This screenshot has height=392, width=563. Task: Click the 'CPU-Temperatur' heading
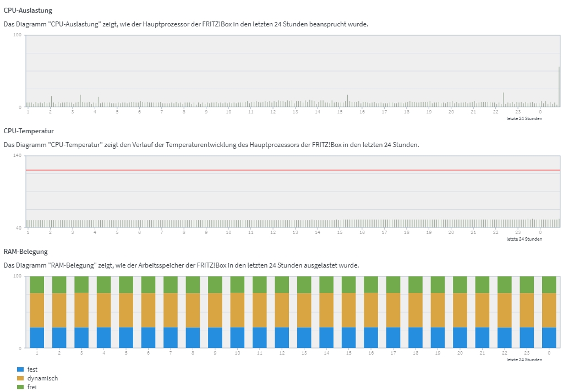[29, 131]
